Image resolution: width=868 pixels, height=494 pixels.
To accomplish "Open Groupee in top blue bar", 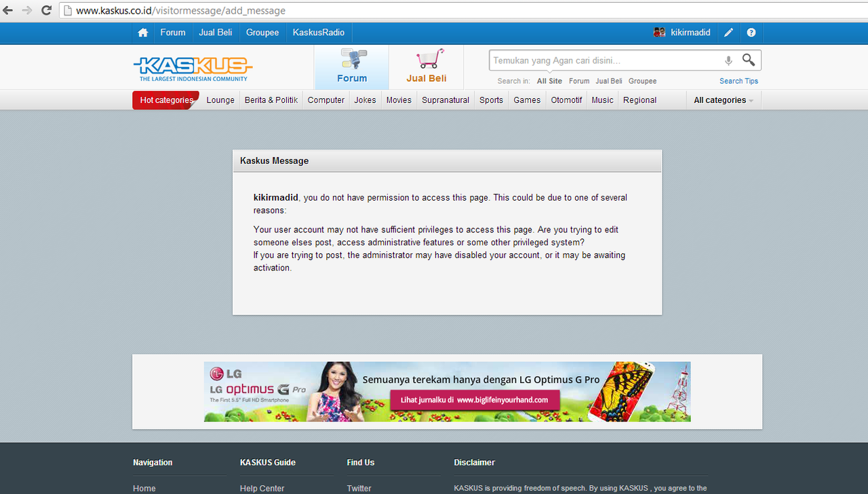I will coord(262,33).
